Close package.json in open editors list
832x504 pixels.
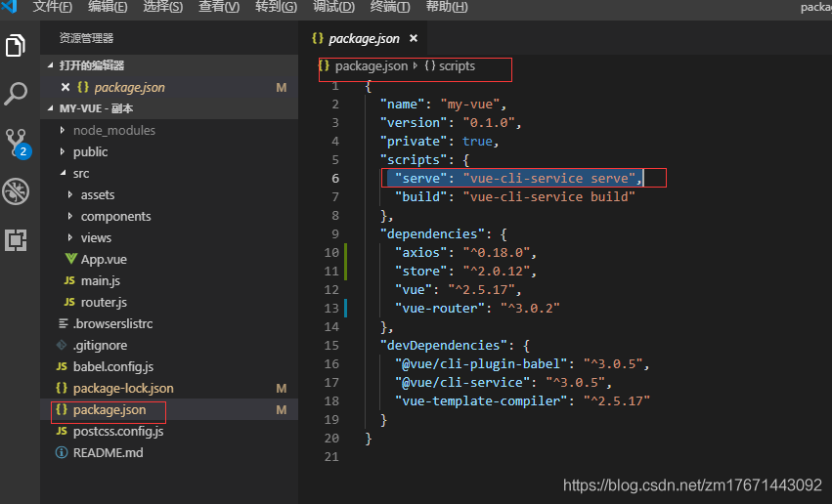pyautogui.click(x=66, y=87)
